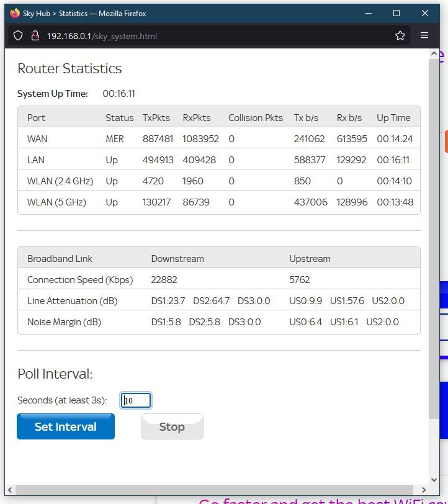Click WAN Rx b/s value 613595
Image resolution: width=448 pixels, height=504 pixels.
pyautogui.click(x=352, y=139)
